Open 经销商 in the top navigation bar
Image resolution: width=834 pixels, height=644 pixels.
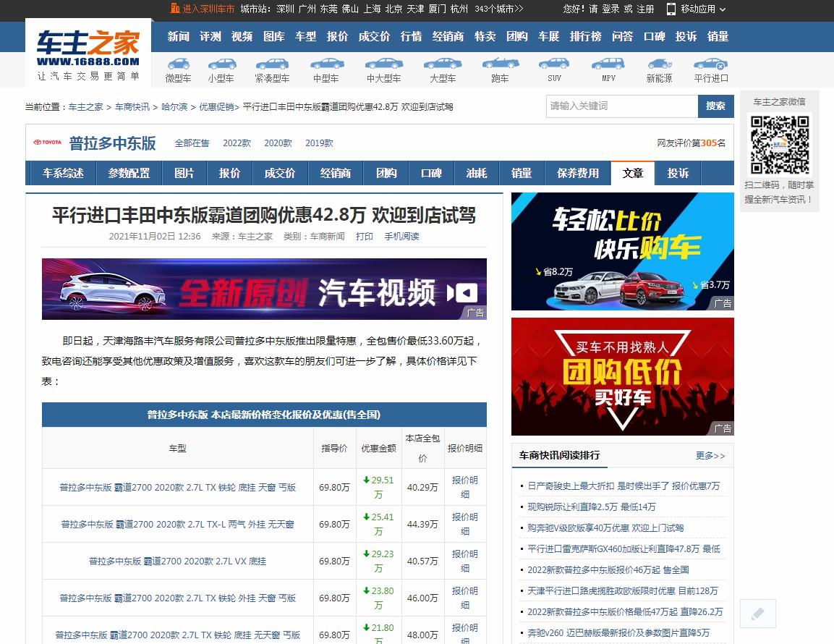[448, 36]
